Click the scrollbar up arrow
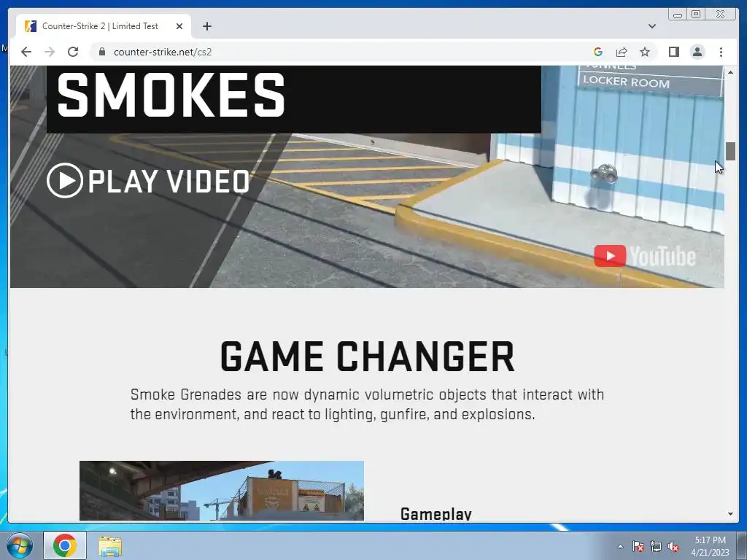Screen dimensions: 747x560 point(730,72)
